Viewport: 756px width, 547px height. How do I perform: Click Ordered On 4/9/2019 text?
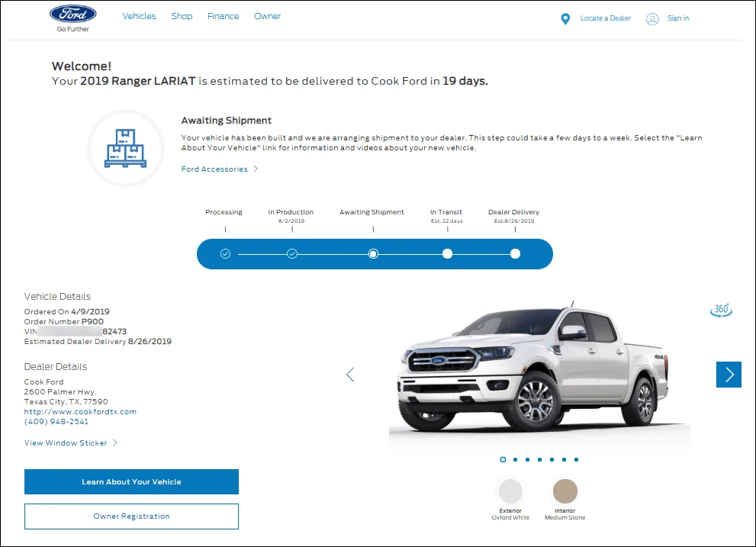67,311
